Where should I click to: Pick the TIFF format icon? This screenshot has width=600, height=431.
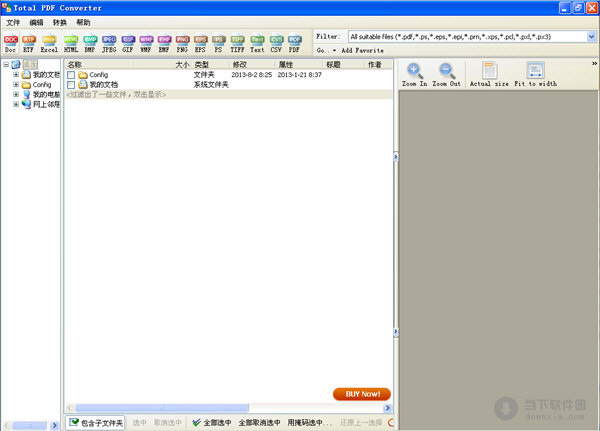point(237,43)
